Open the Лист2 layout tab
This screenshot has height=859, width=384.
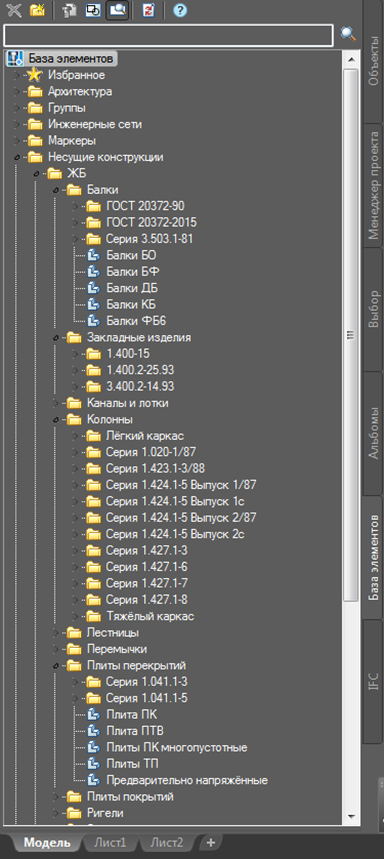tap(167, 843)
